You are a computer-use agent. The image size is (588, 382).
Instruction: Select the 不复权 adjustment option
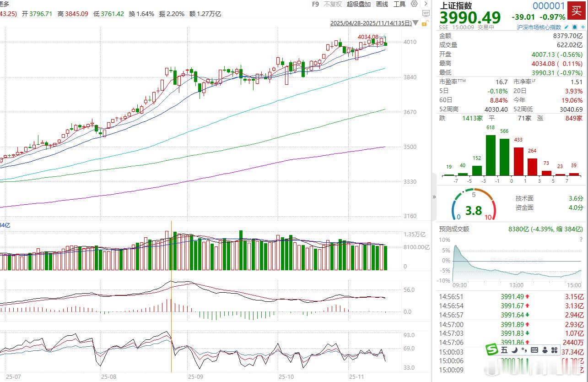332,4
